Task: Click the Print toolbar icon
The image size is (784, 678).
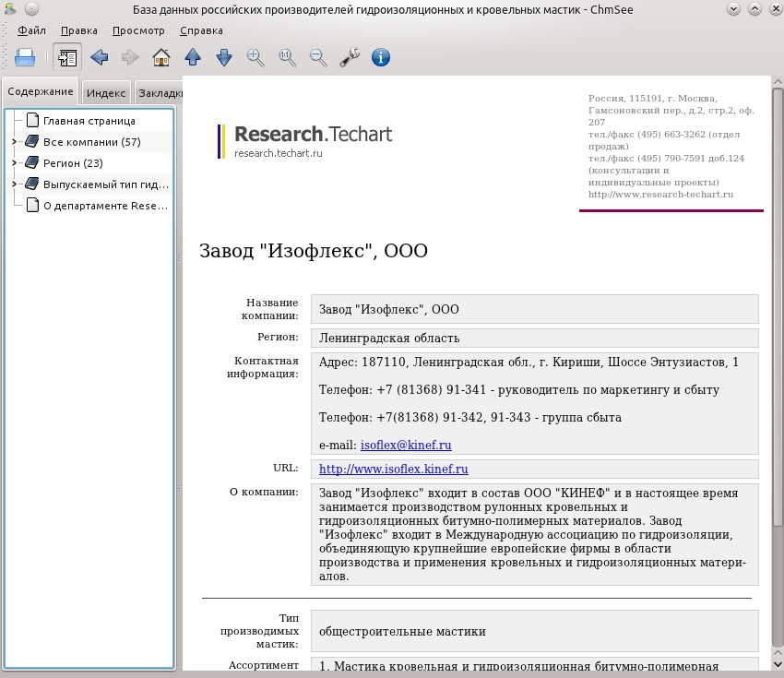Action: tap(25, 57)
